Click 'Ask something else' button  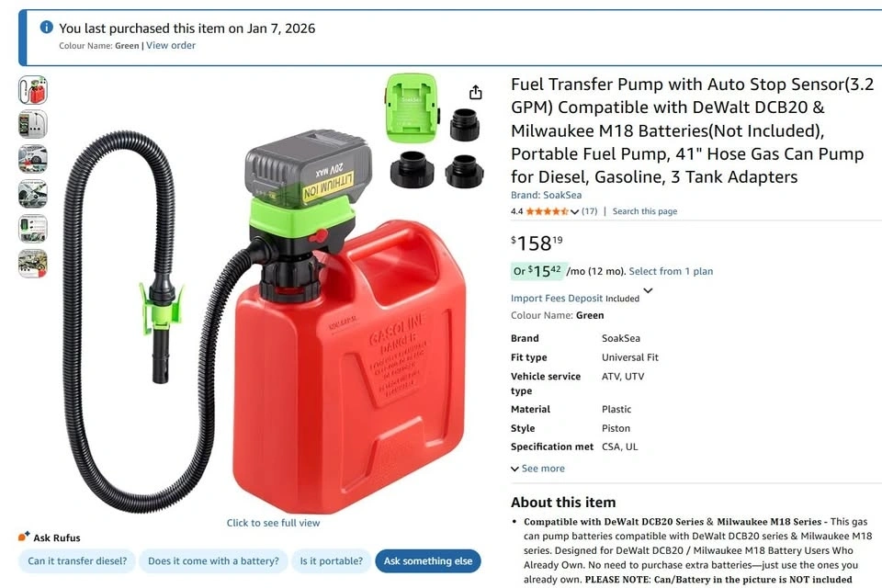coord(428,561)
